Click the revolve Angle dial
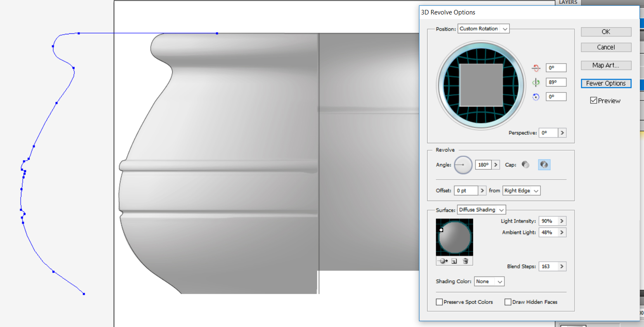Image resolution: width=644 pixels, height=327 pixels. pos(463,165)
